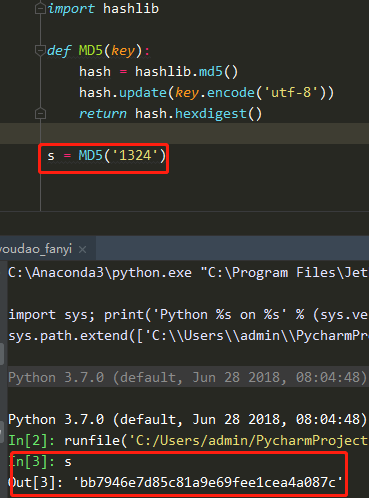This screenshot has width=369, height=498.
Task: Click the 'In[2]: runfile' console line
Action: 188,441
